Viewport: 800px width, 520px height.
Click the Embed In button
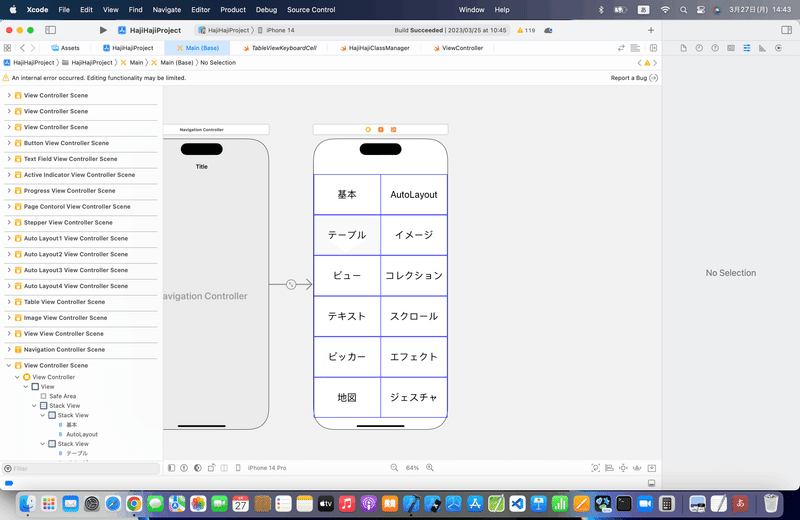coord(652,468)
